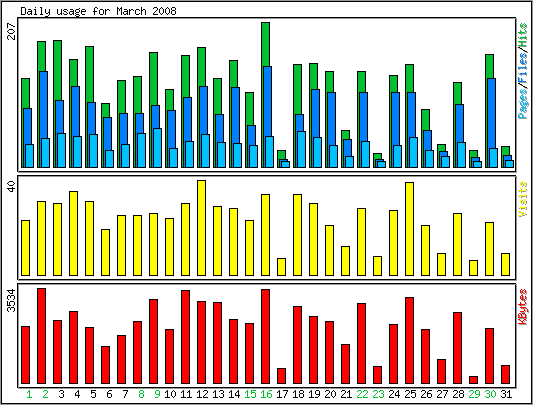
Task: Click the tallest green hits bar for day 16
Action: click(x=265, y=44)
